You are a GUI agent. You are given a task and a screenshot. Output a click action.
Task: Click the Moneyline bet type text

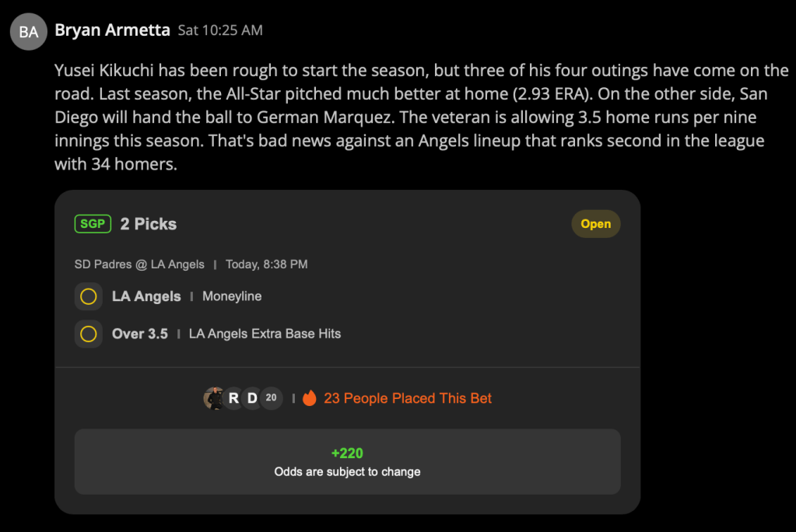click(232, 296)
